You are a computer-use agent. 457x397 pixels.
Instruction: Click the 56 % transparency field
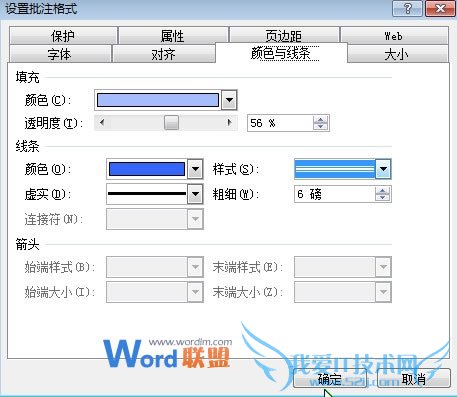click(280, 123)
